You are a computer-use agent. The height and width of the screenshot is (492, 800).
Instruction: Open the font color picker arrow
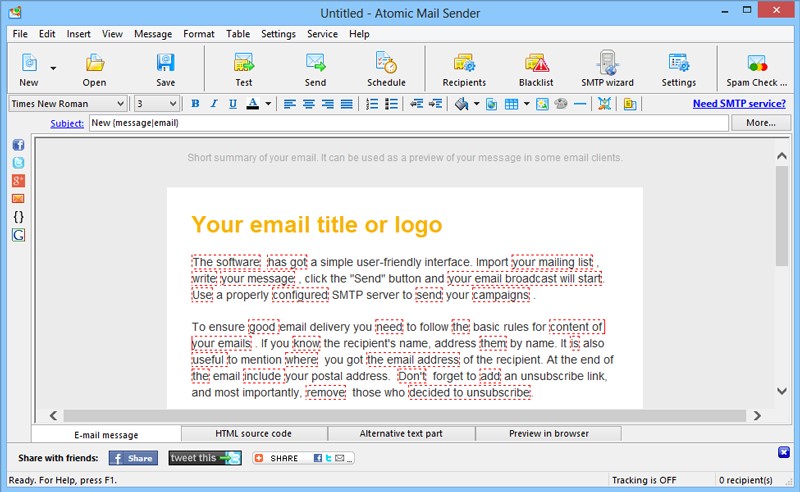pyautogui.click(x=267, y=104)
